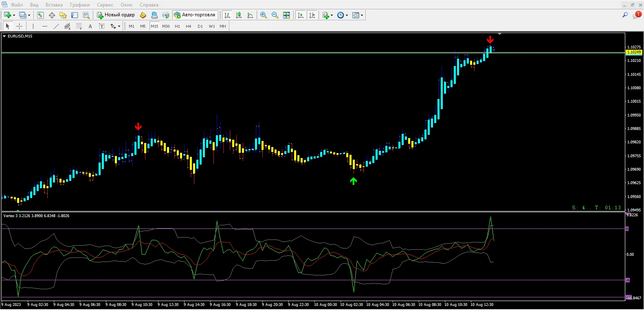Select the cursor arrow tool
The height and width of the screenshot is (310, 644).
tap(7, 26)
